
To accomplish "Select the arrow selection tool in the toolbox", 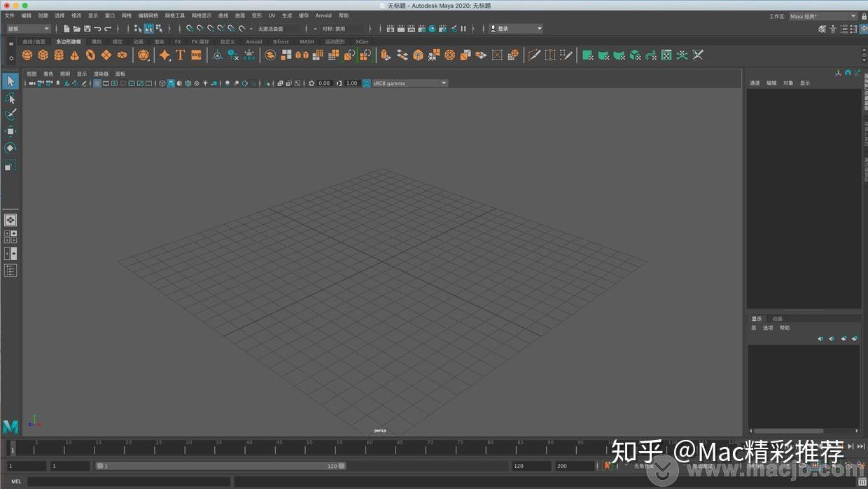I will click(10, 81).
